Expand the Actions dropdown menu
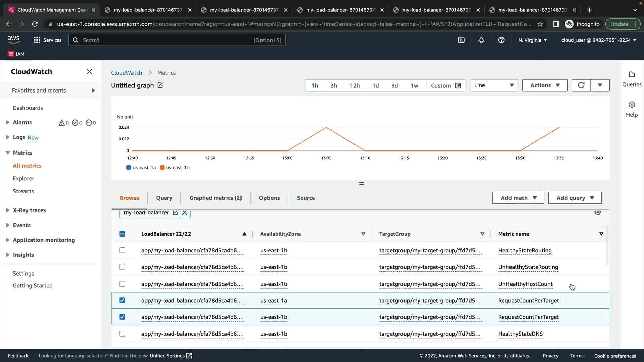Viewport: 644px width, 362px height. coord(544,85)
